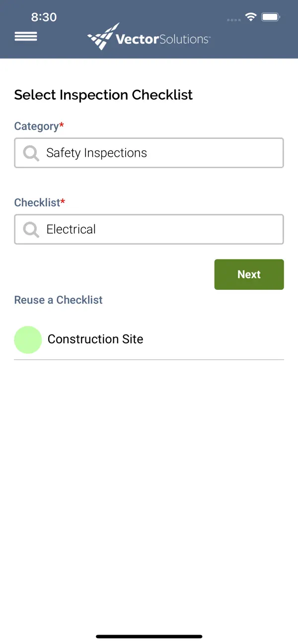Tap the home indicator bar
This screenshot has width=298, height=644.
[149, 636]
